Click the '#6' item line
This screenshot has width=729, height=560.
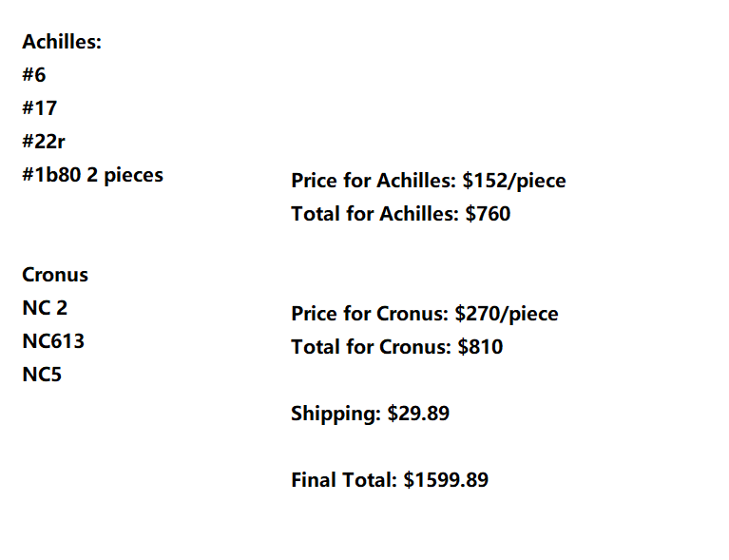[34, 76]
